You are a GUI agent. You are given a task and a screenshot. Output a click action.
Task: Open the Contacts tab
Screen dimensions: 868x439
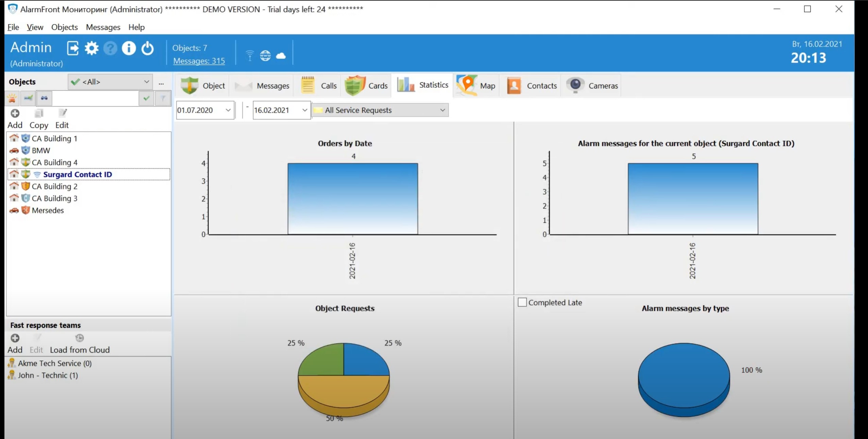[x=531, y=85]
